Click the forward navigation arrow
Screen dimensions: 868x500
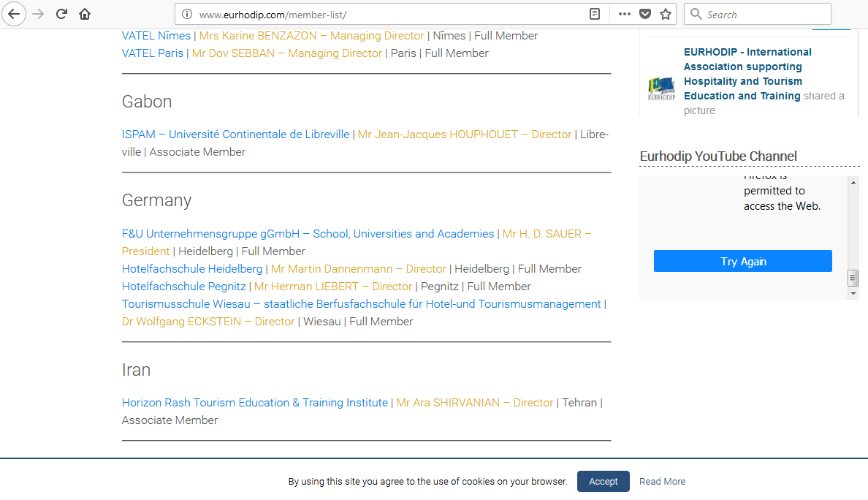[x=38, y=14]
